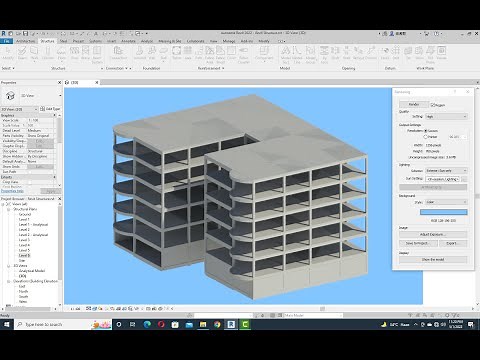
Task: Click the Revit icon on the taskbar
Action: coord(231,324)
